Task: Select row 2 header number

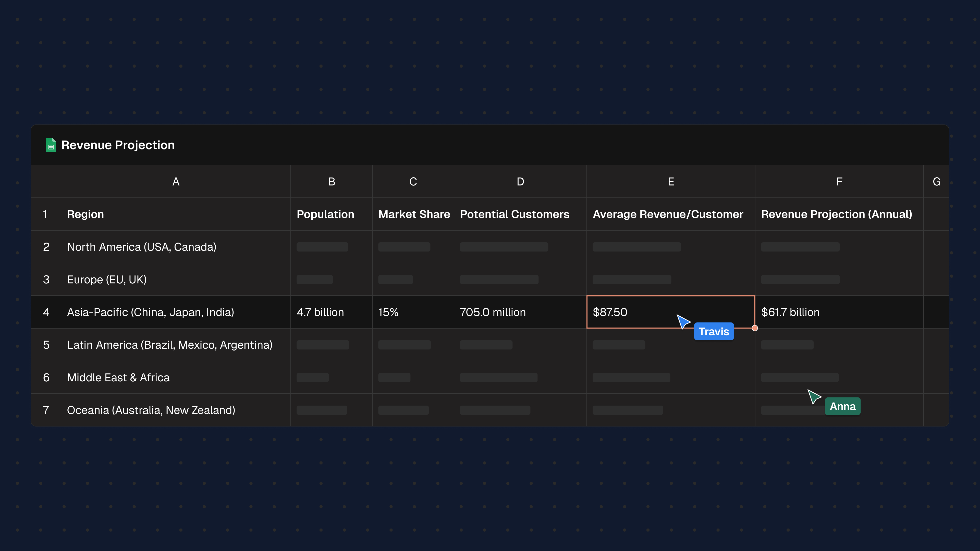Action: pyautogui.click(x=46, y=247)
